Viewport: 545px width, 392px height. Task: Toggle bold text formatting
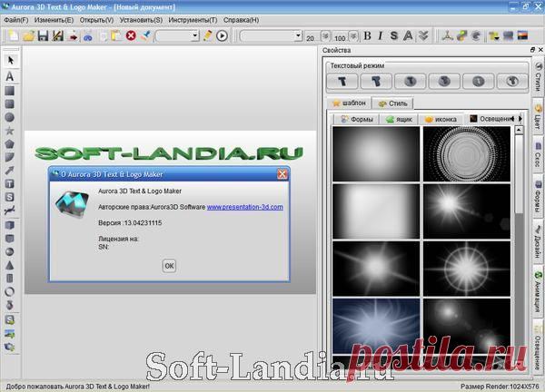pyautogui.click(x=367, y=36)
